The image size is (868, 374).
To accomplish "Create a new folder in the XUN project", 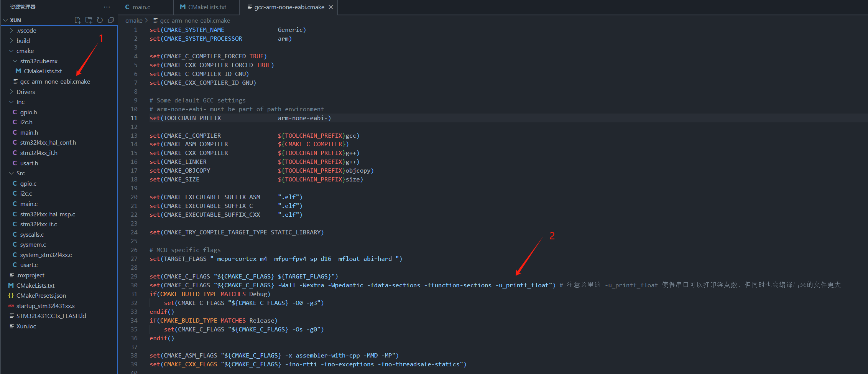I will [x=89, y=20].
